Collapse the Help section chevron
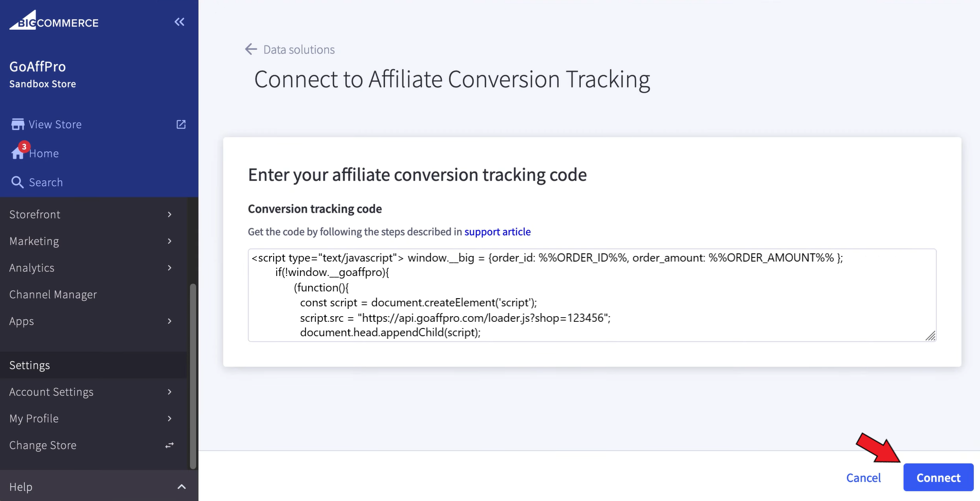This screenshot has height=501, width=980. (x=181, y=487)
